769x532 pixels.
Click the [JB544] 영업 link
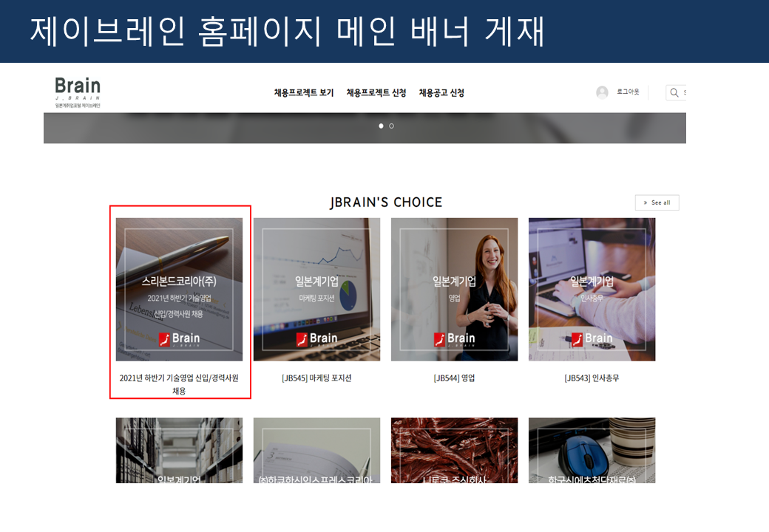point(454,378)
